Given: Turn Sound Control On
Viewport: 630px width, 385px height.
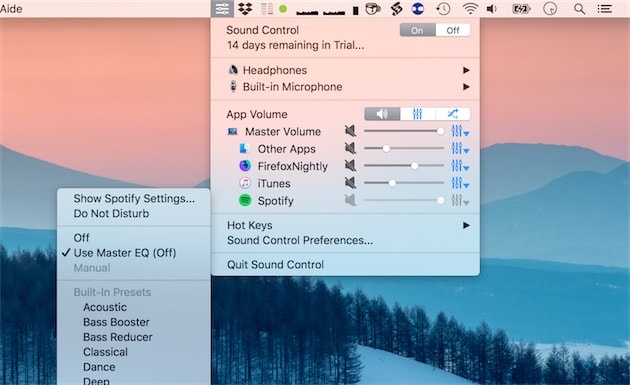Looking at the screenshot, I should 417,30.
